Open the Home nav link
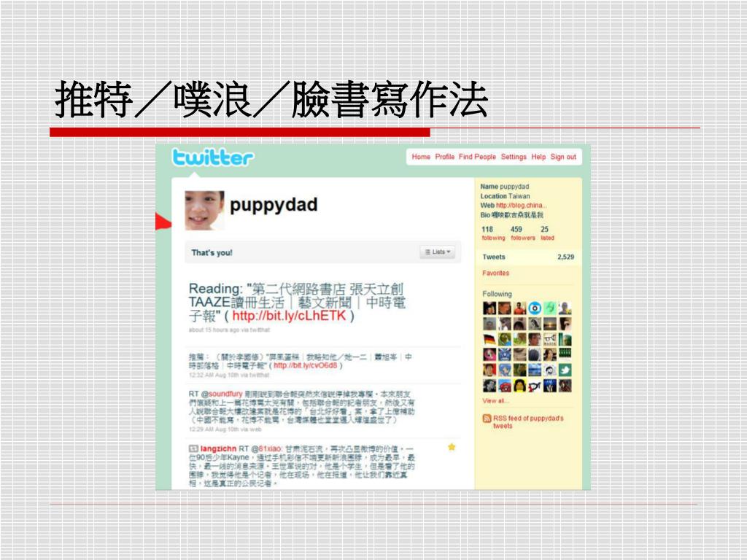 [421, 157]
